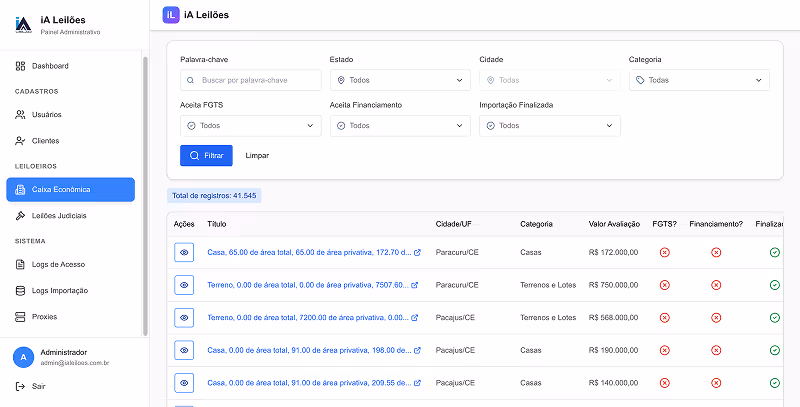Click the Administrador avatar circle
This screenshot has height=407, width=800.
point(23,358)
